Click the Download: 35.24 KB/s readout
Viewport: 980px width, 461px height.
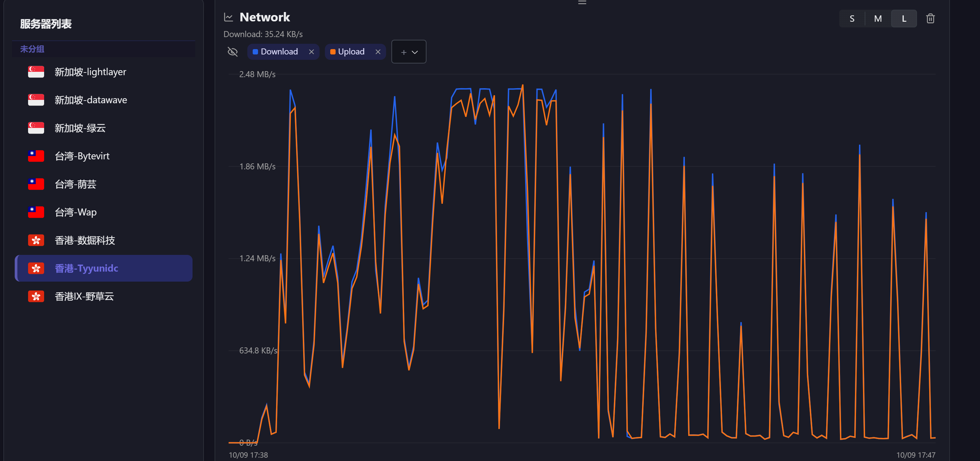coord(263,34)
